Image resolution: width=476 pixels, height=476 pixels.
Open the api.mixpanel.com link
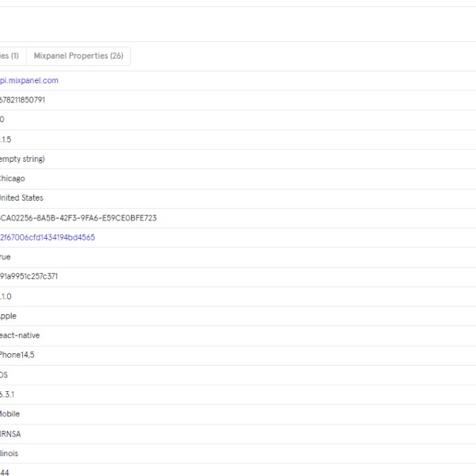click(x=29, y=81)
